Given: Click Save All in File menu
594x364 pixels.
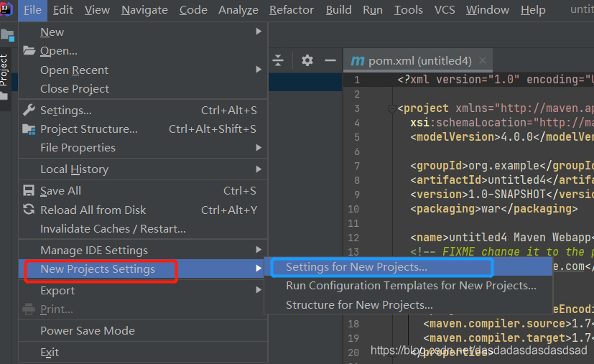Looking at the screenshot, I should coord(60,191).
